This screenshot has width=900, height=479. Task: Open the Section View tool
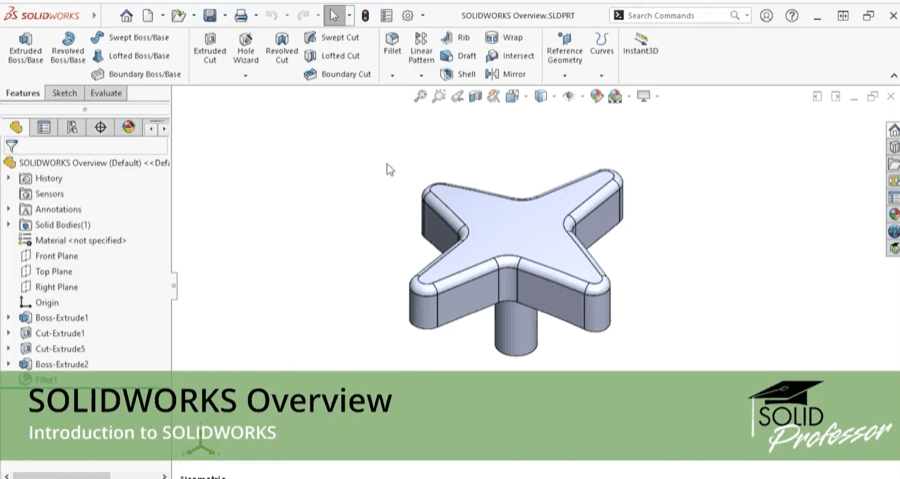coord(475,96)
